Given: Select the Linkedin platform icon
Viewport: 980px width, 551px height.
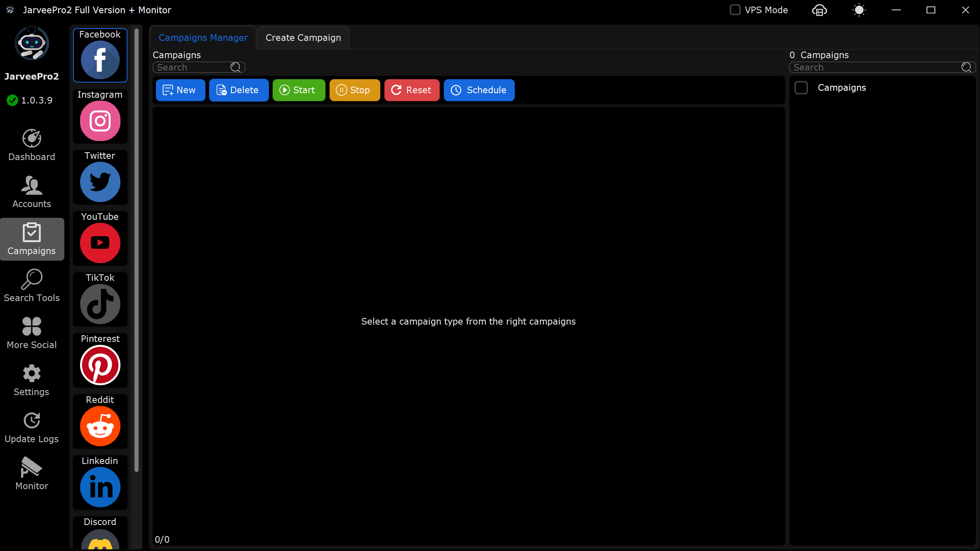Looking at the screenshot, I should click(100, 483).
